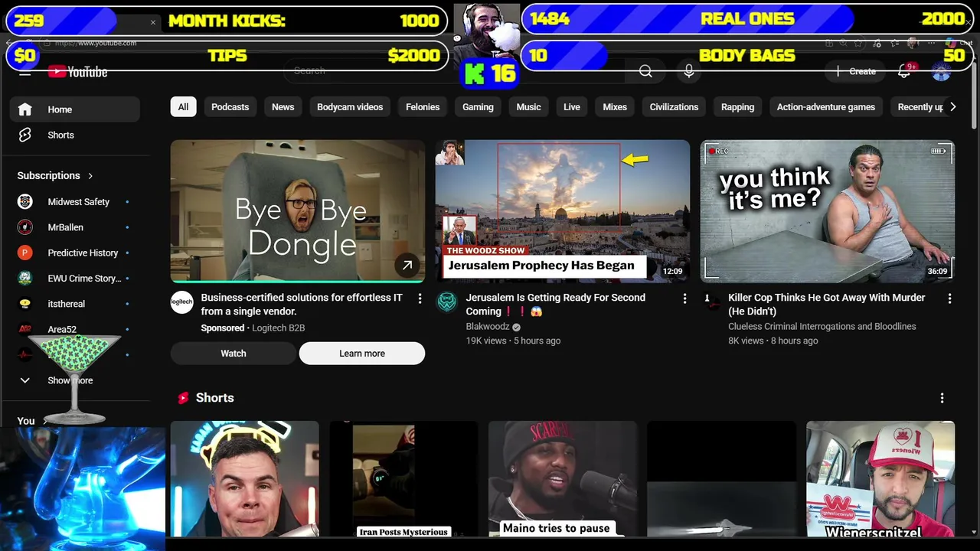The width and height of the screenshot is (980, 551).
Task: Open the neon-headset man short
Action: (x=245, y=479)
